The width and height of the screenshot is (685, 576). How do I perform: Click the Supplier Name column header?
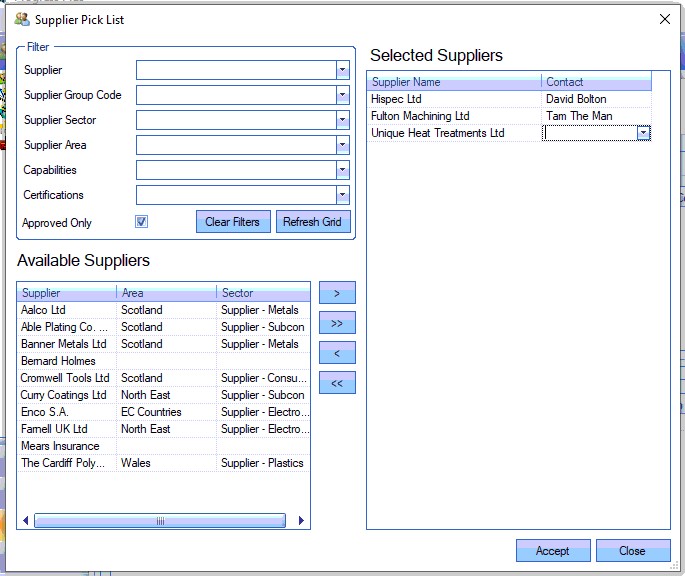coord(454,82)
